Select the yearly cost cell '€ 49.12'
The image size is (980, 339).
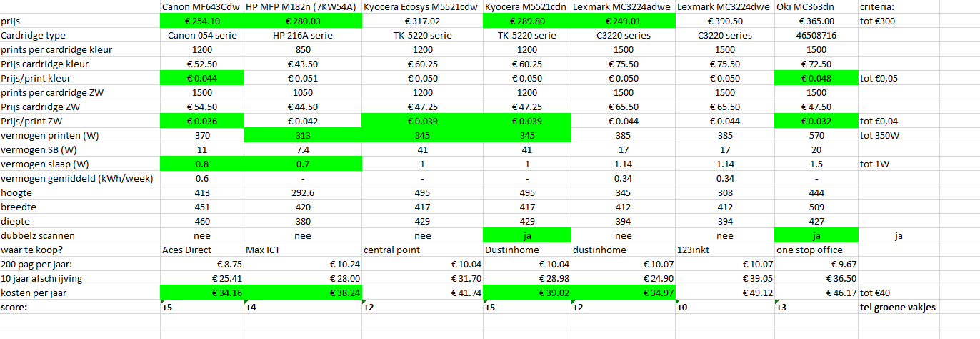pos(724,293)
